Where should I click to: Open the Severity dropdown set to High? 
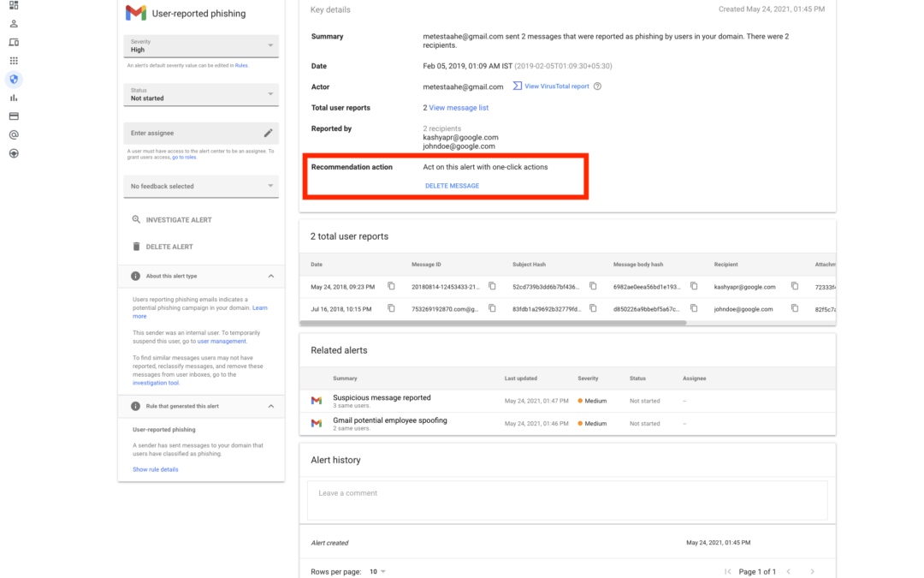point(201,46)
